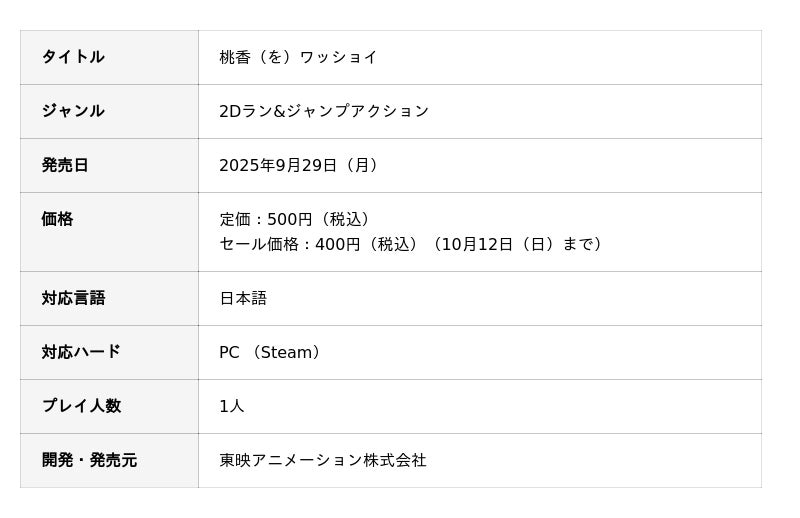Select the genre text 2Dラン&ジャンプアクション

coord(324,111)
